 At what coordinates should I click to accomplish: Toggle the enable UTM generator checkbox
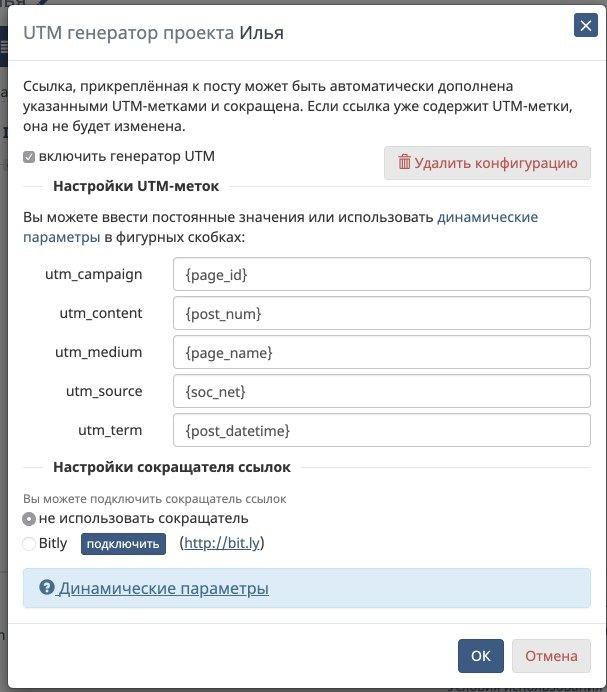coord(29,157)
